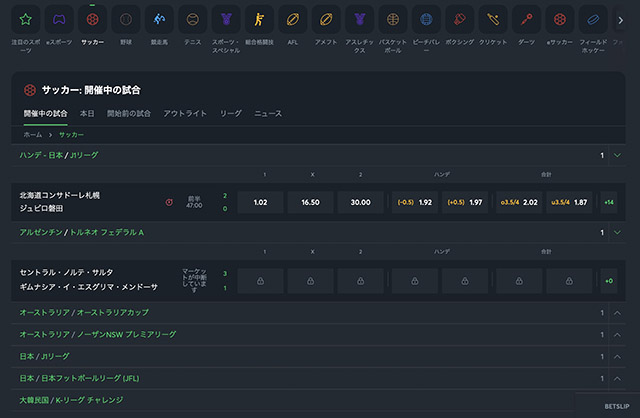
Task: Select the eSoccer icon
Action: pyautogui.click(x=560, y=19)
